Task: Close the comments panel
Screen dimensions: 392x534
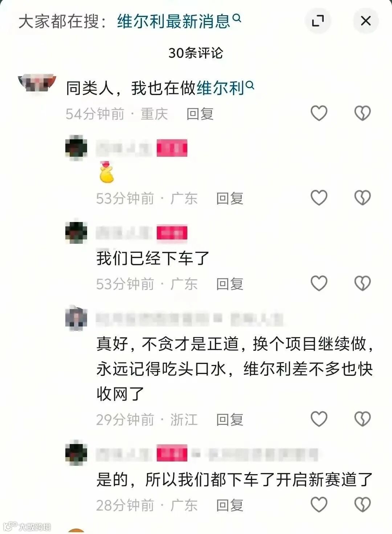Action: pos(366,21)
